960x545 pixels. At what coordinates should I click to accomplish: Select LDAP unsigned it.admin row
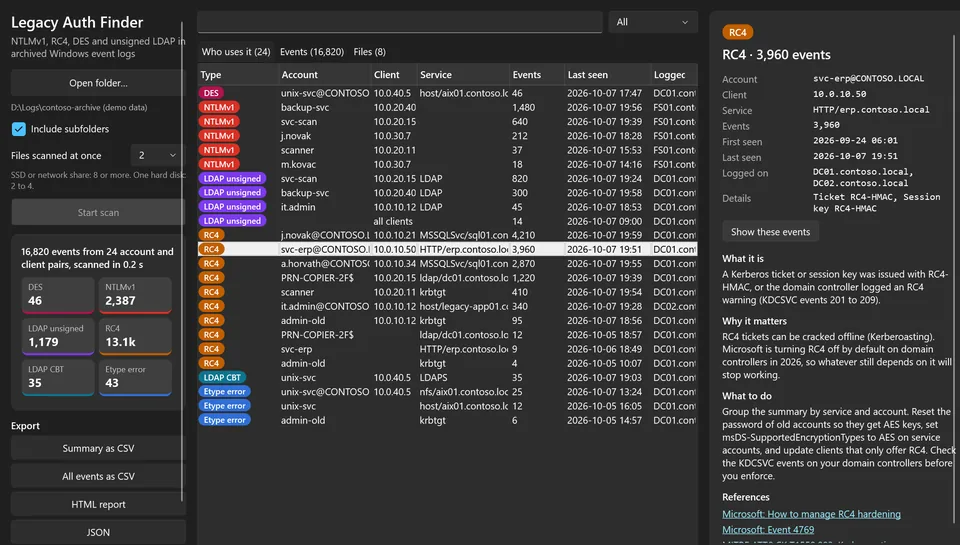(x=448, y=207)
